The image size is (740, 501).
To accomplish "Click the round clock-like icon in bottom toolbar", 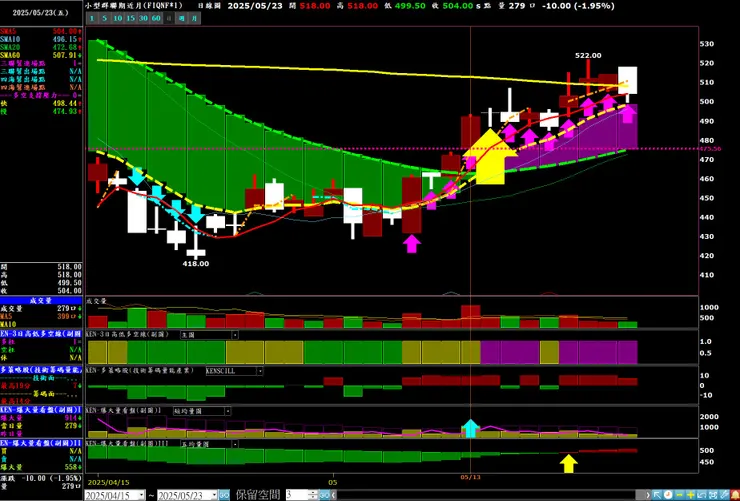I will coord(668,495).
